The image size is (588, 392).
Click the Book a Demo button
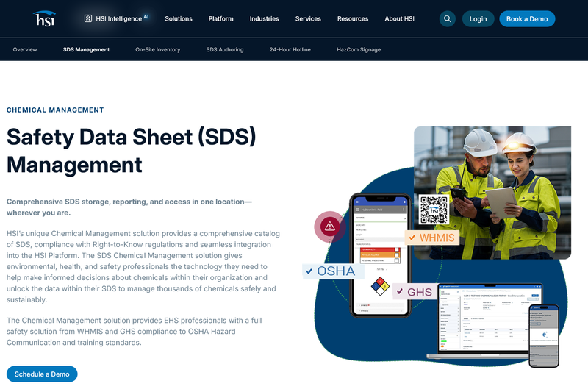pos(527,19)
